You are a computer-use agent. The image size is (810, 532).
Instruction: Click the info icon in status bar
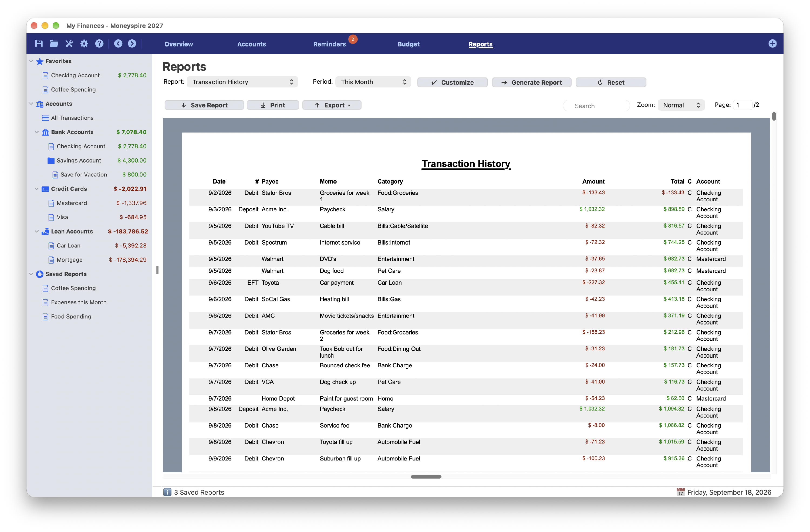167,492
